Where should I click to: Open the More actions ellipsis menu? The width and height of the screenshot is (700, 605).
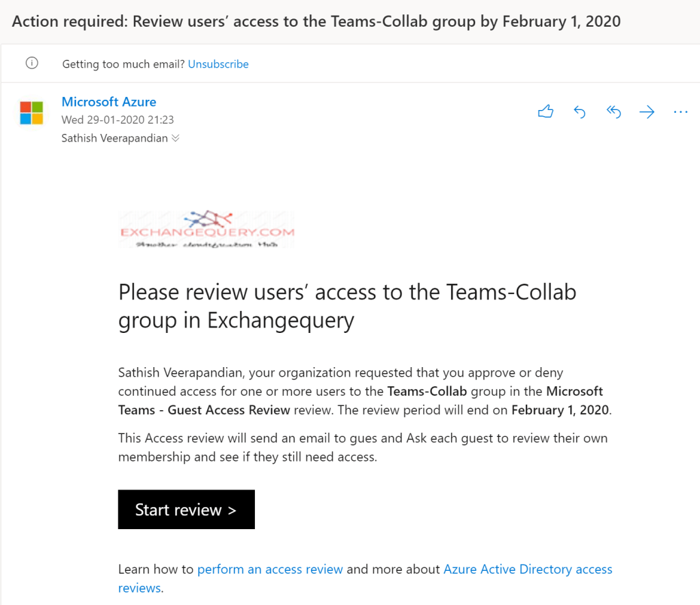(680, 112)
